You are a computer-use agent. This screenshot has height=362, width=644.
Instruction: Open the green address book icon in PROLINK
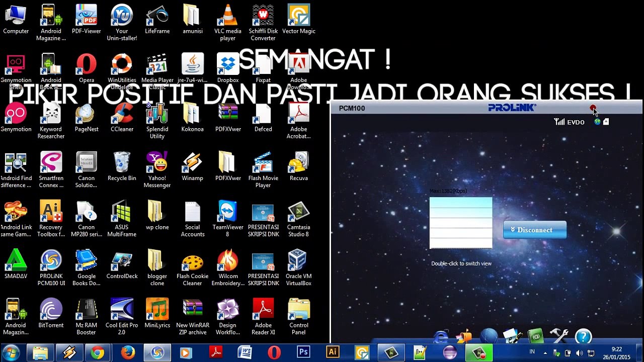pyautogui.click(x=536, y=336)
